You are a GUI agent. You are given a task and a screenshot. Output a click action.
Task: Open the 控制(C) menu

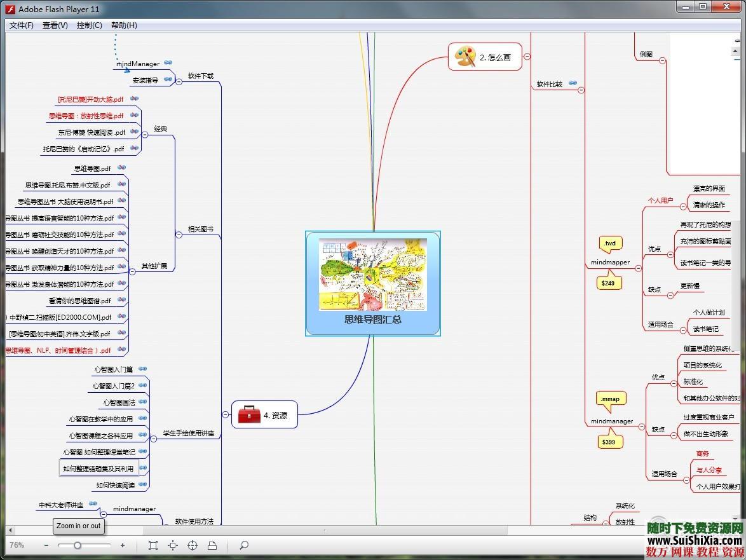click(x=89, y=25)
